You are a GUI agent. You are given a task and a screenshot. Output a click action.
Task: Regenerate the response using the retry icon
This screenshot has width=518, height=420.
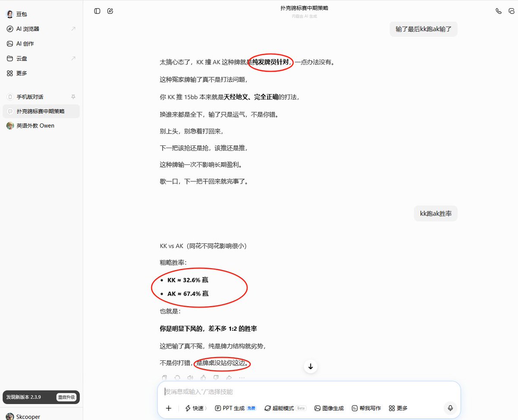pos(177,378)
